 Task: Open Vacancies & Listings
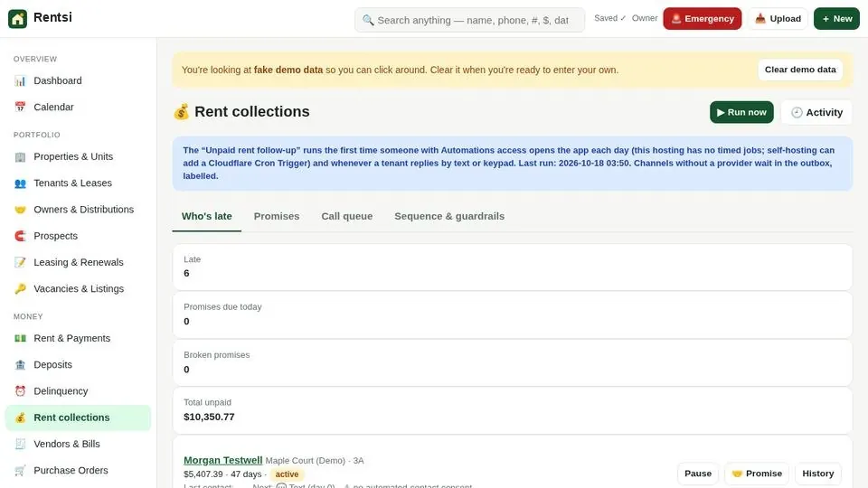coord(78,289)
